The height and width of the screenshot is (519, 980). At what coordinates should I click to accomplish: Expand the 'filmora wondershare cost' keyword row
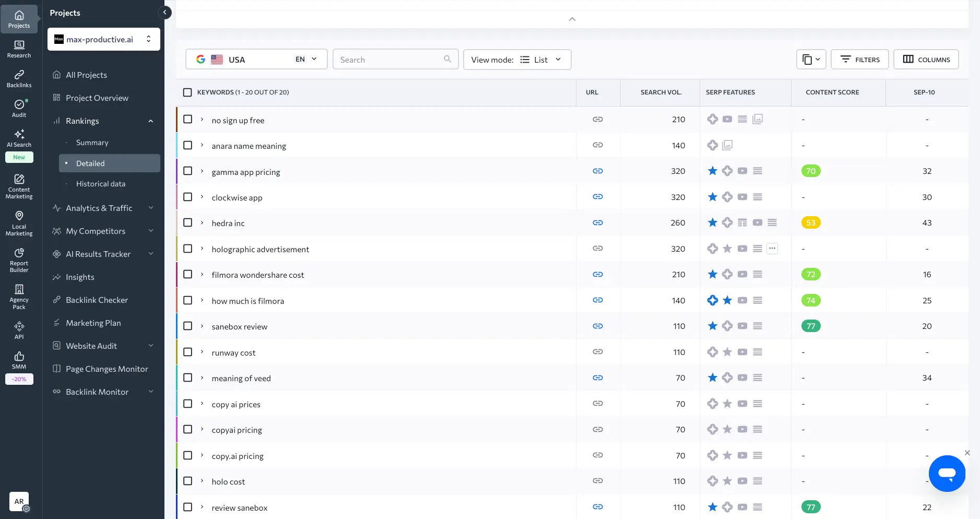(x=202, y=274)
